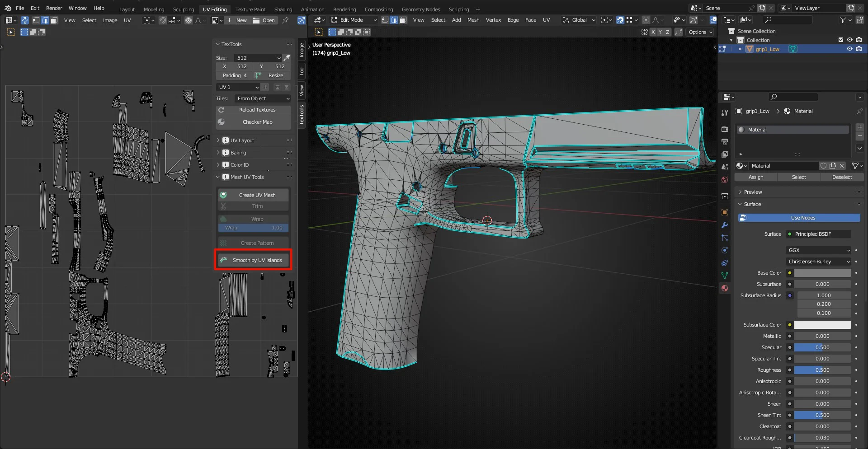Open the Render menu
Screen dimensions: 868x449
tap(54, 8)
